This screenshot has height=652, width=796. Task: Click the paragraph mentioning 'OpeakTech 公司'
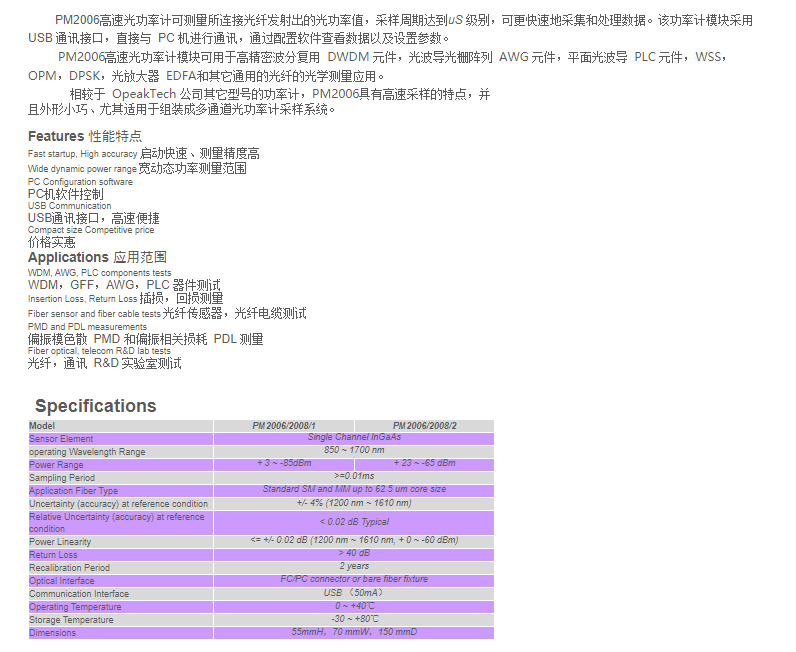(259, 102)
